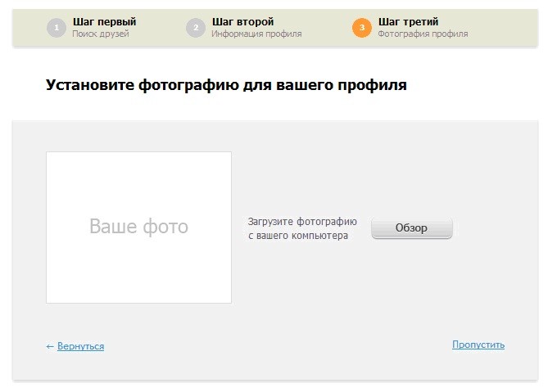
Task: Click the step 2 circle icon
Action: (196, 28)
